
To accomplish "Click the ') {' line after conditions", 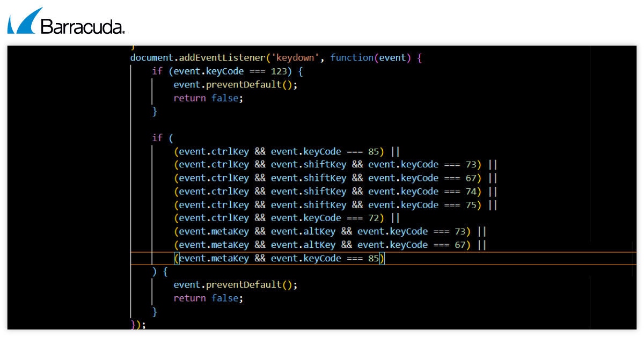I will click(160, 272).
